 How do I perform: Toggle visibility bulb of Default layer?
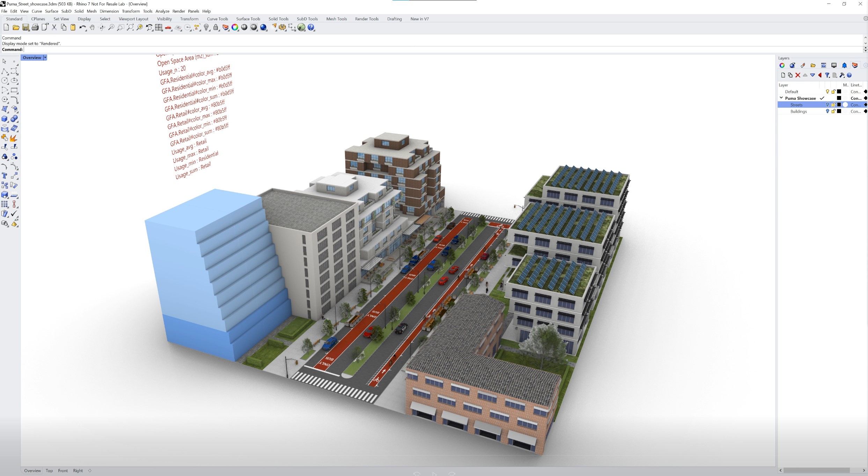click(x=827, y=91)
